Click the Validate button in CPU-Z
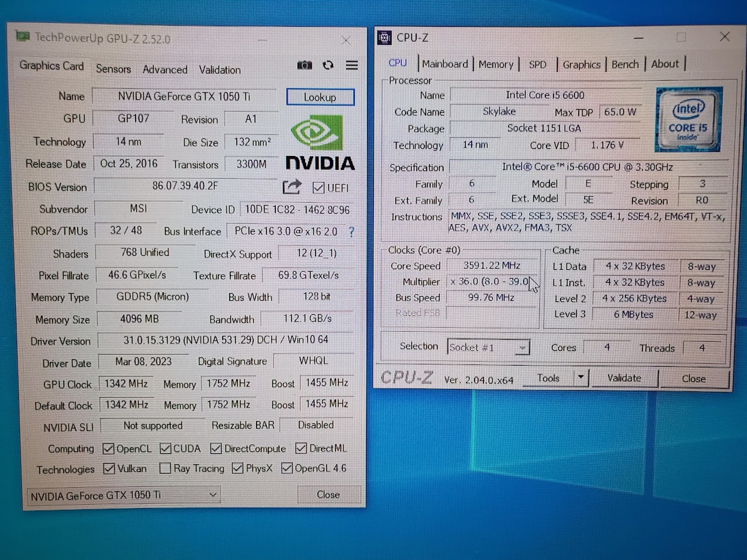The width and height of the screenshot is (747, 560). tap(624, 378)
